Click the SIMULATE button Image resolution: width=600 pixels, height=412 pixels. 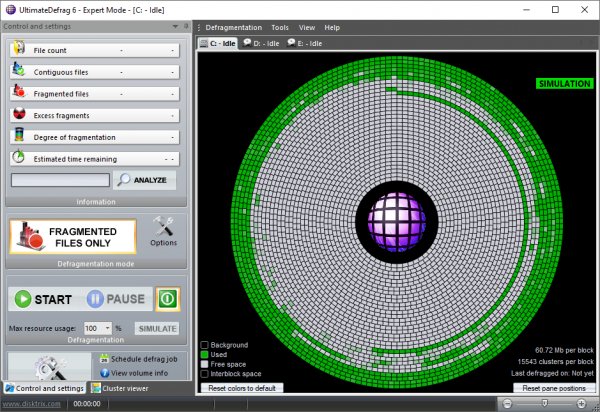tap(157, 329)
